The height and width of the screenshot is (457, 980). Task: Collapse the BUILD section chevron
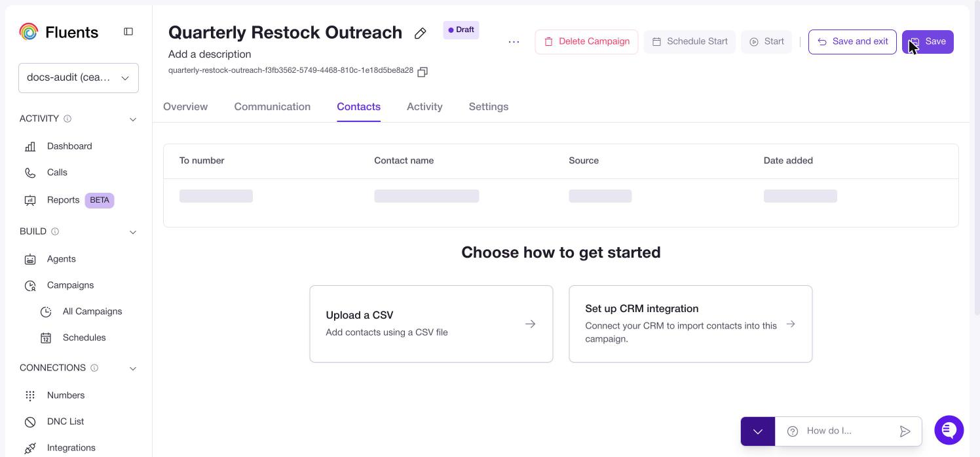pos(133,232)
